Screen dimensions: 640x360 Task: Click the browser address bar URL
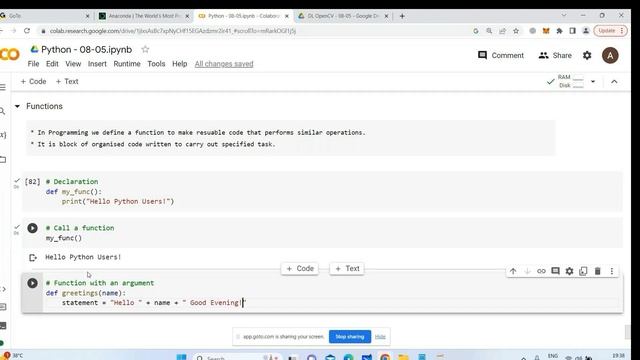tap(173, 31)
